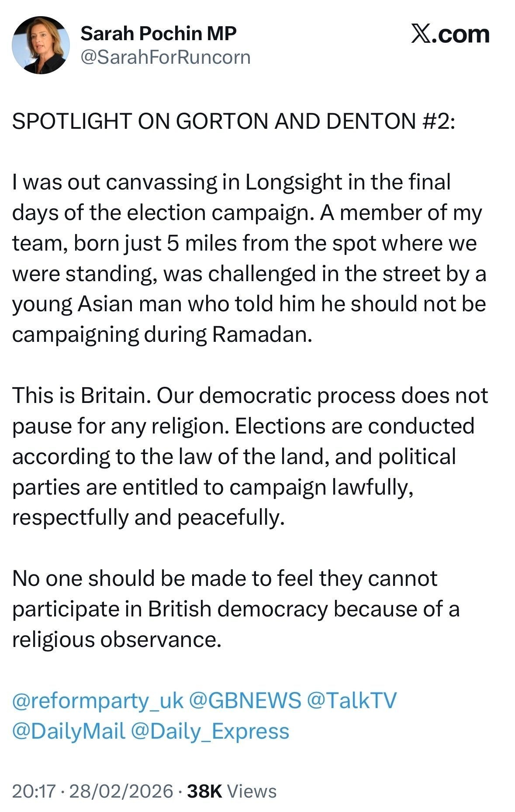Click the paragraph starting 'No one should be made'

(x=236, y=609)
